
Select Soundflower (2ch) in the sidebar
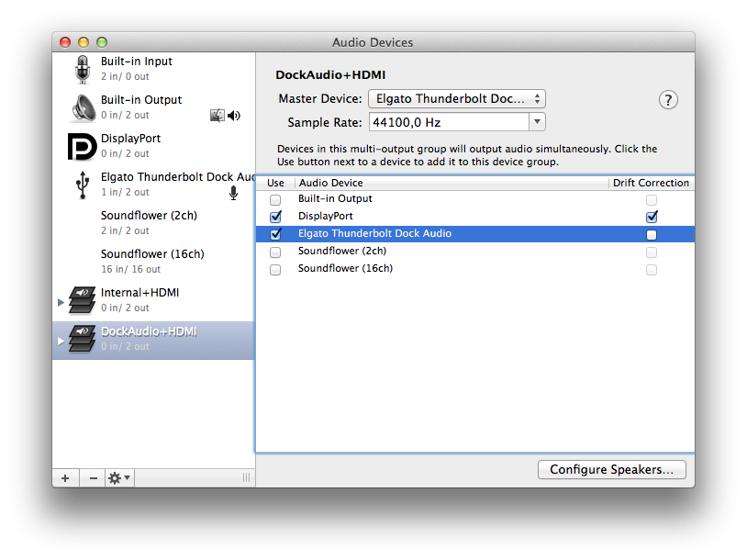pos(153,223)
